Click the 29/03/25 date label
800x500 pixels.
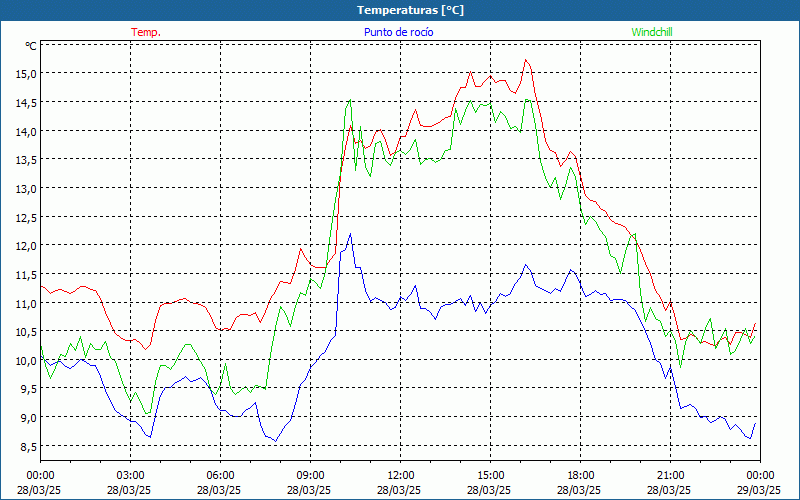pos(760,490)
